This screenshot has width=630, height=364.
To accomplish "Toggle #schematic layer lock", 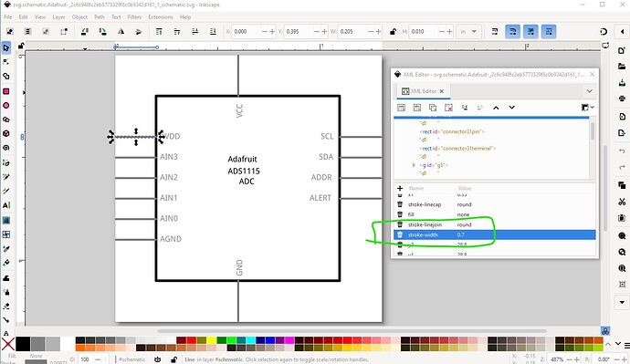I will click(x=173, y=359).
